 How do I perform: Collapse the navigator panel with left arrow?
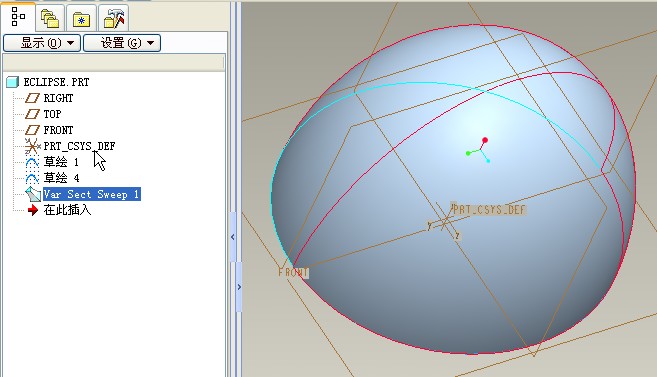pyautogui.click(x=233, y=237)
